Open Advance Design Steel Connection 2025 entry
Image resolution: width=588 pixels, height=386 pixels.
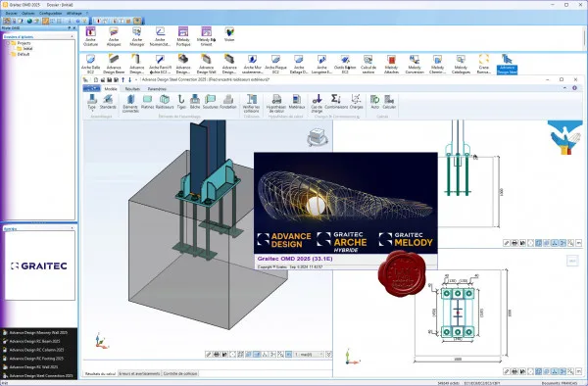(38, 375)
